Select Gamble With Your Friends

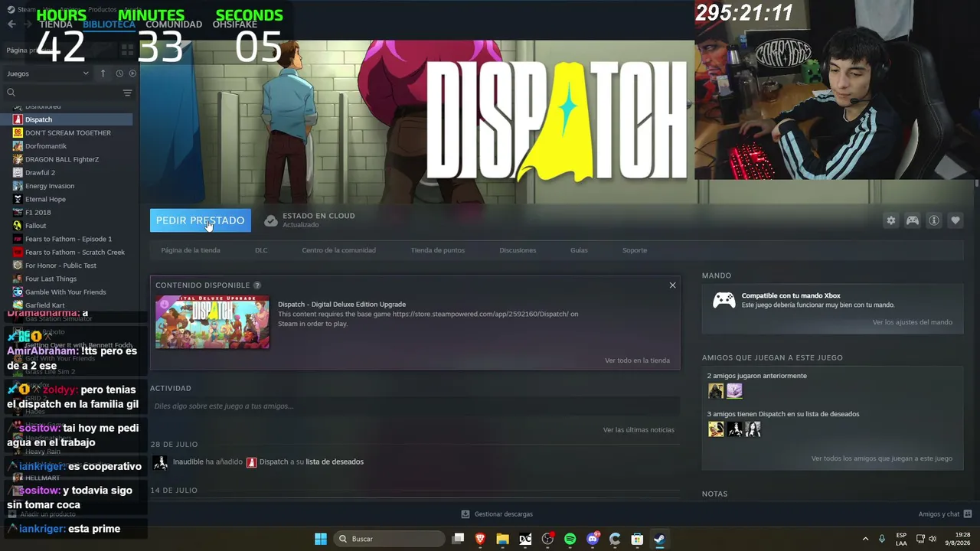(x=66, y=292)
